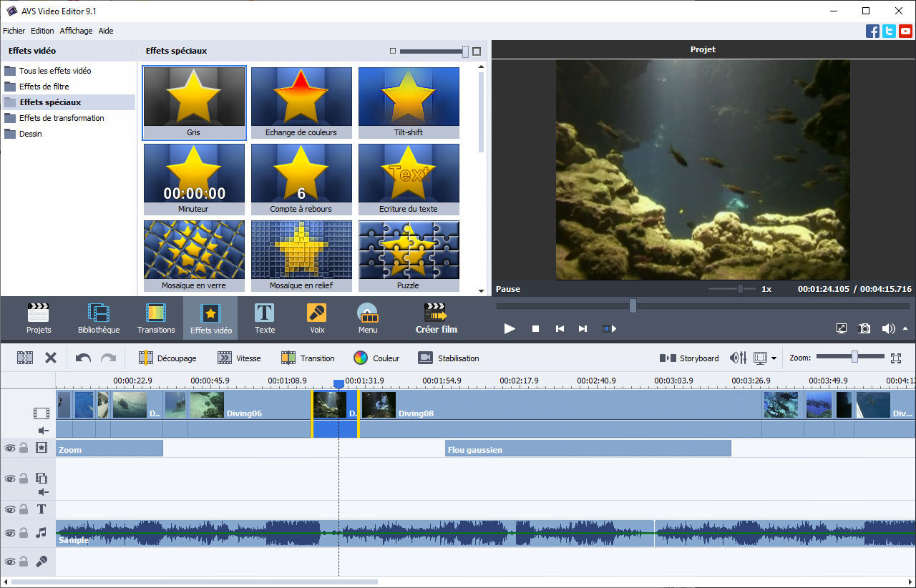Open the Voix recording tool
The image size is (916, 588).
click(317, 318)
